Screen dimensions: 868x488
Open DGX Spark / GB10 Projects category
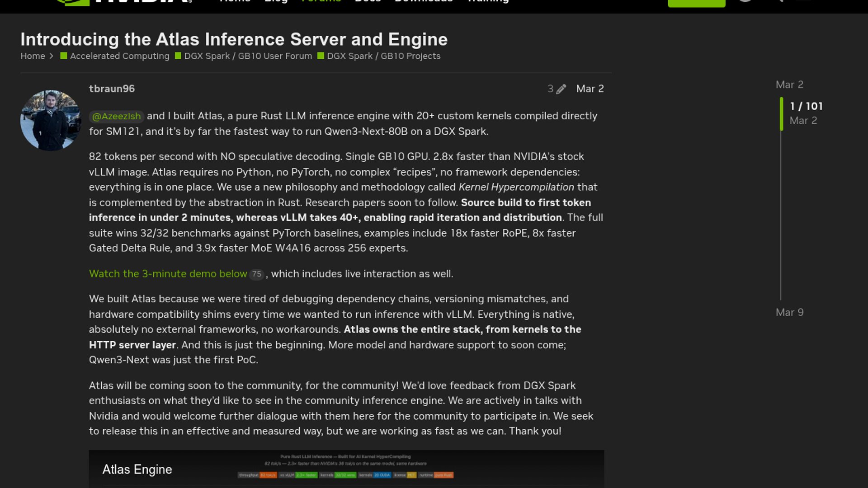[x=383, y=56]
